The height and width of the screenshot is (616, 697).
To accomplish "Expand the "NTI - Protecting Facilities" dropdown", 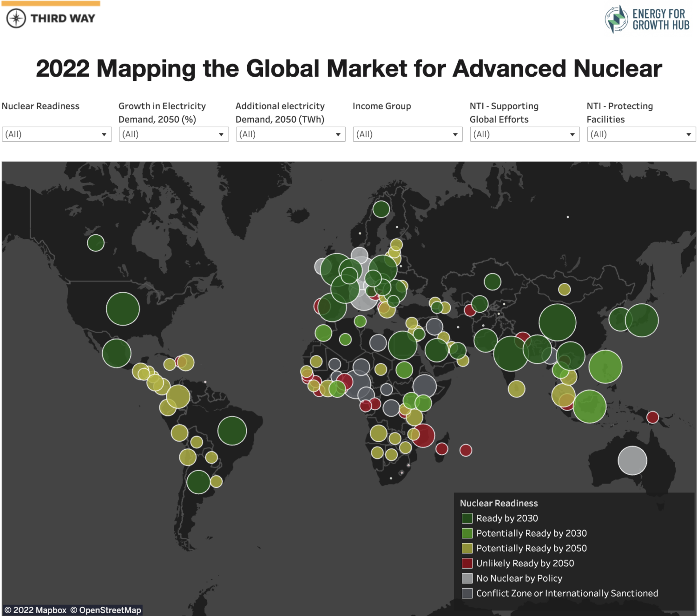I will point(689,134).
